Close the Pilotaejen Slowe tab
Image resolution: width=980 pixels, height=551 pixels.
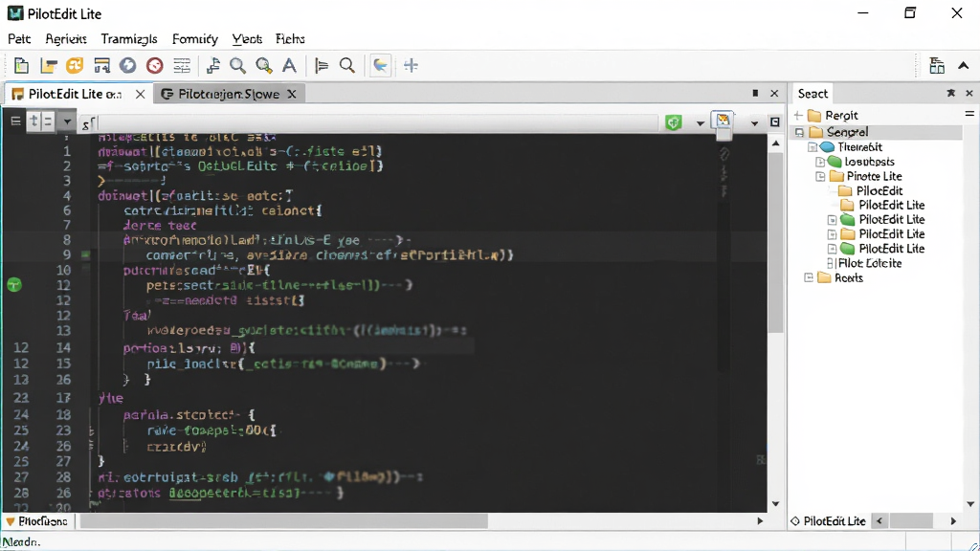(291, 94)
